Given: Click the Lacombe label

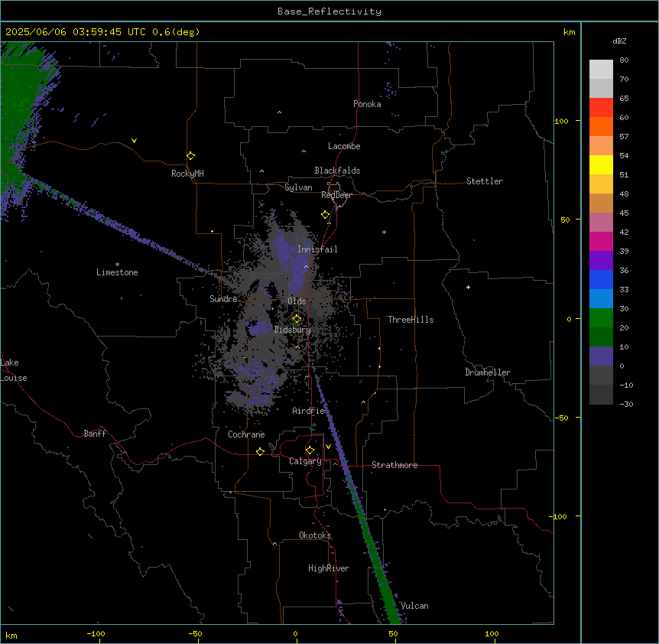Looking at the screenshot, I should click(344, 146).
